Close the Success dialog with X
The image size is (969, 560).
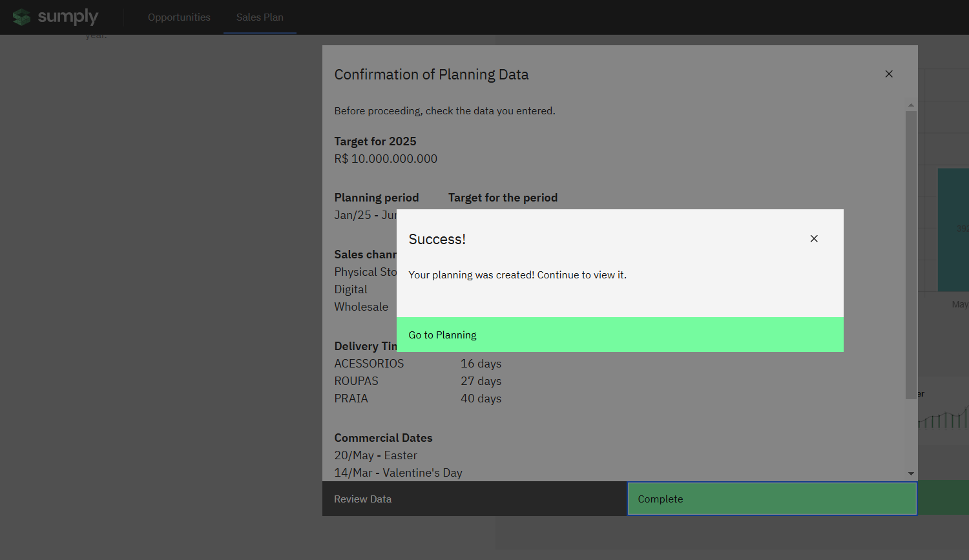(814, 239)
